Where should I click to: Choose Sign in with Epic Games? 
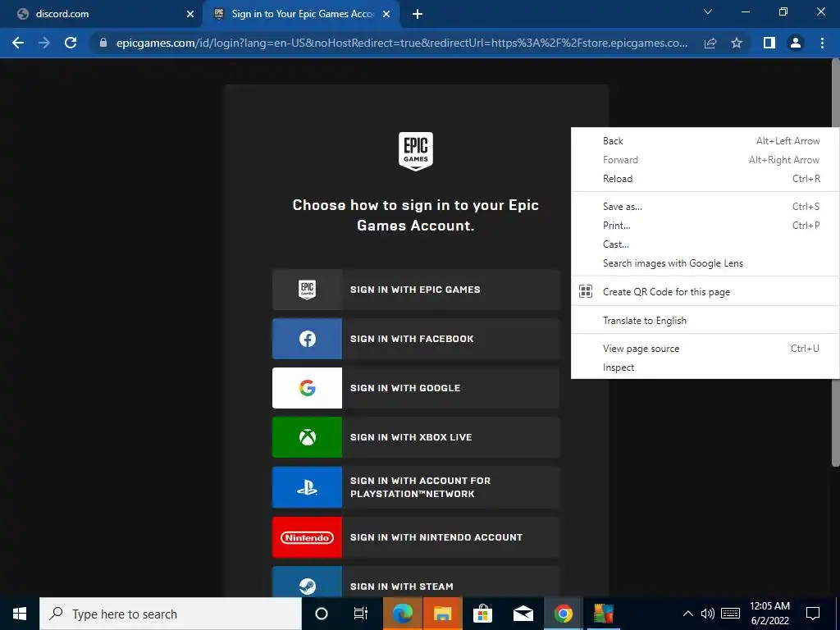click(416, 290)
